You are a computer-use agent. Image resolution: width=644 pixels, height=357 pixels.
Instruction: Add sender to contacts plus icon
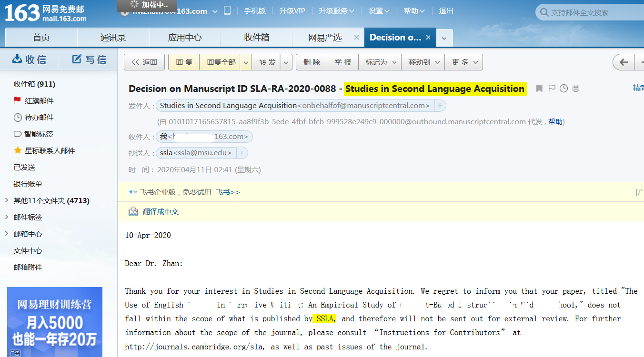(x=440, y=106)
